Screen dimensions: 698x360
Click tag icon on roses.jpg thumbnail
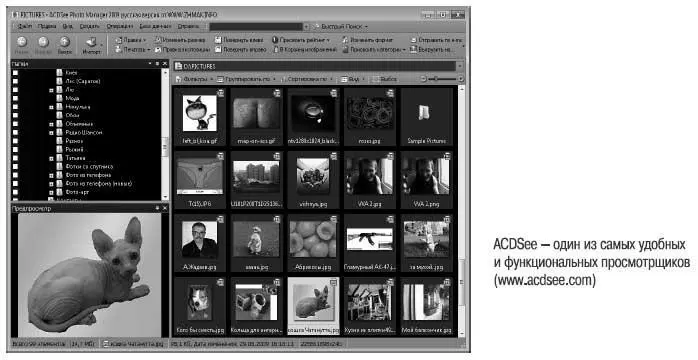tap(390, 93)
